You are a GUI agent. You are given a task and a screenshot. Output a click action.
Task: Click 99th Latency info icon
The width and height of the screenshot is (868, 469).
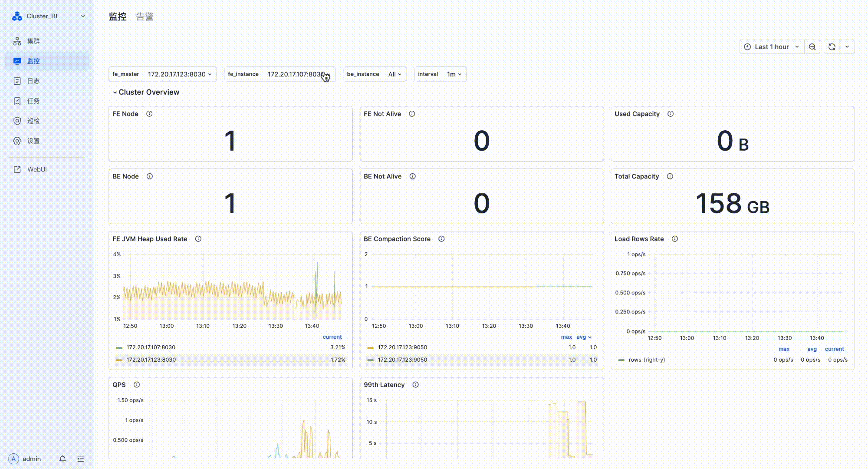click(x=415, y=385)
